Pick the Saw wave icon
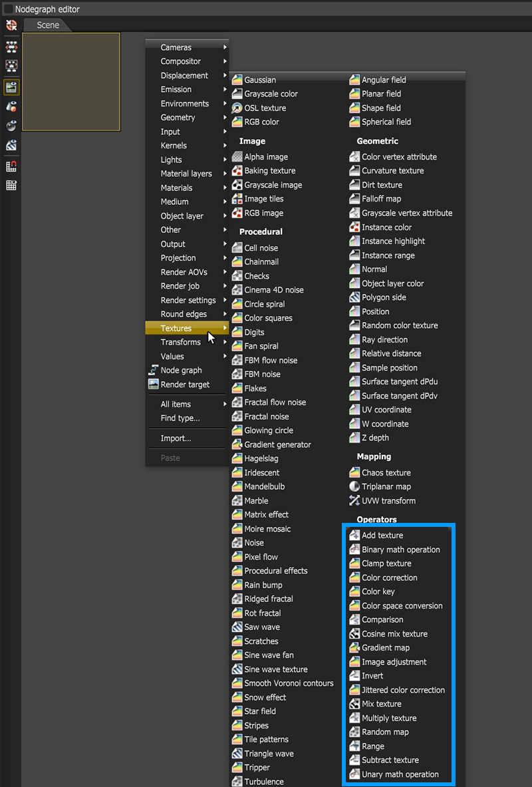 (x=237, y=627)
